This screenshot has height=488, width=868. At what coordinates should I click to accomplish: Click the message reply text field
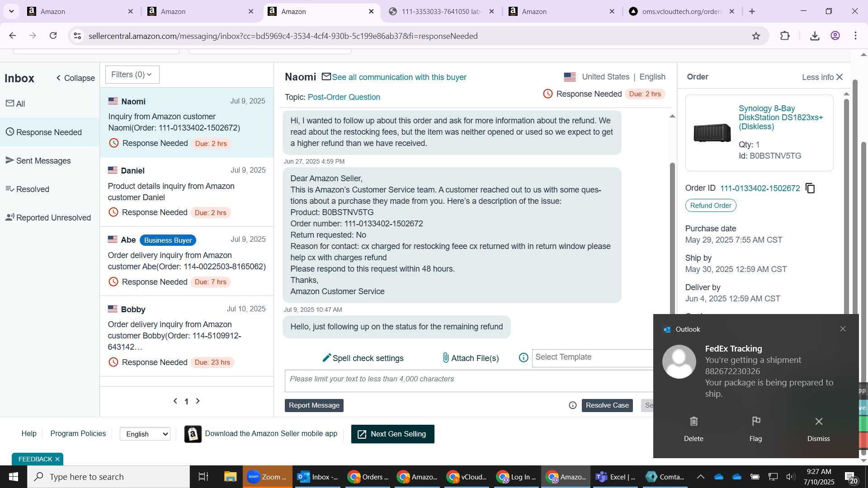coord(469,380)
